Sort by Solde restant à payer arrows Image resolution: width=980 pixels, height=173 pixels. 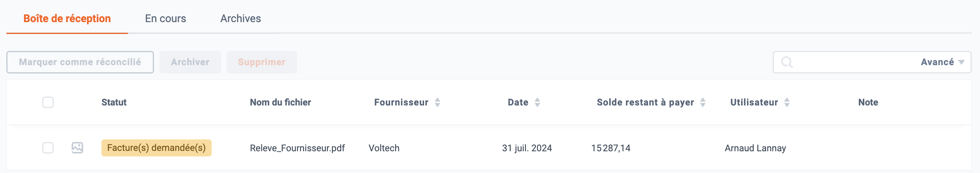pos(703,102)
